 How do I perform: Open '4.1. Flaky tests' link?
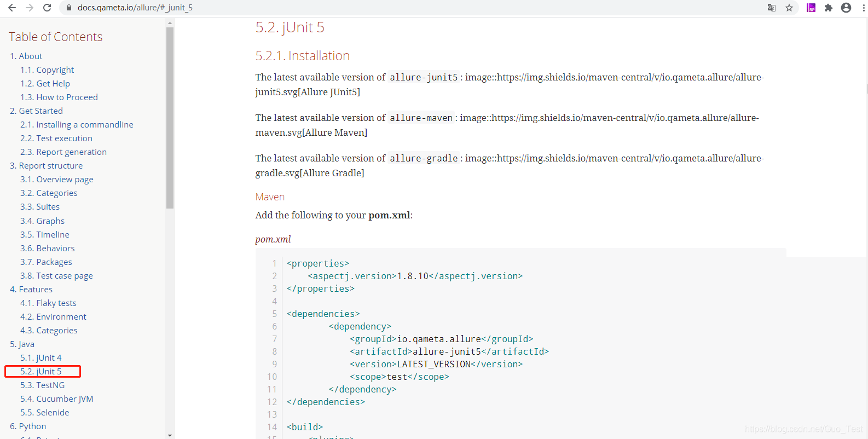pyautogui.click(x=48, y=303)
